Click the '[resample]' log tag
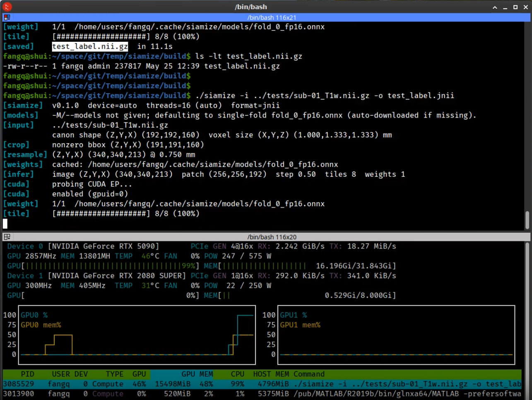The width and height of the screenshot is (532, 400). 25,154
